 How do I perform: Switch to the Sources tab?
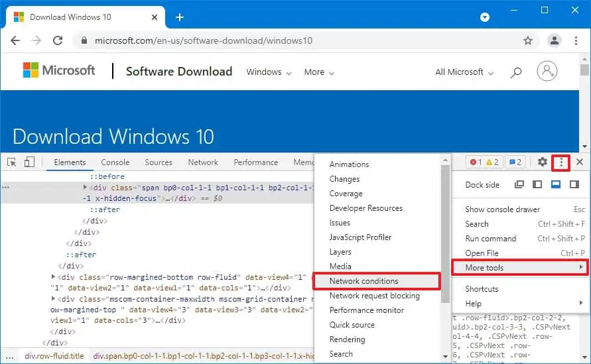159,162
